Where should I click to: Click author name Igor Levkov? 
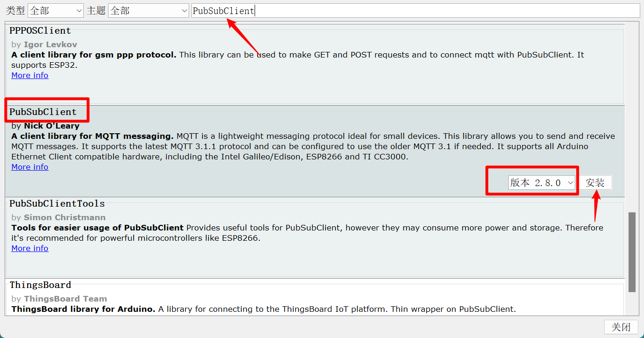tap(51, 44)
